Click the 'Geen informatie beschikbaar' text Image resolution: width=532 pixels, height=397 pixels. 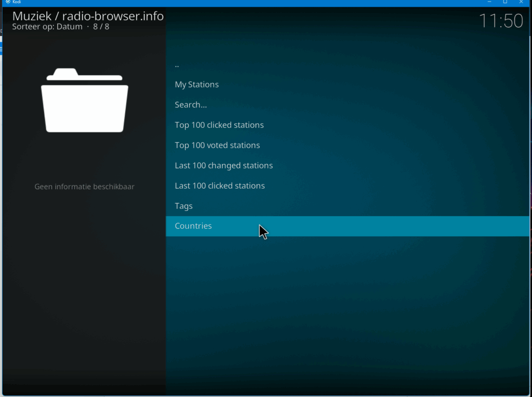pyautogui.click(x=84, y=187)
